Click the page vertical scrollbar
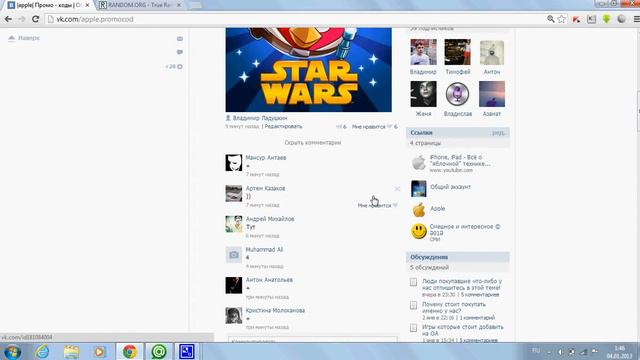This screenshot has height=360, width=640. pos(638,110)
